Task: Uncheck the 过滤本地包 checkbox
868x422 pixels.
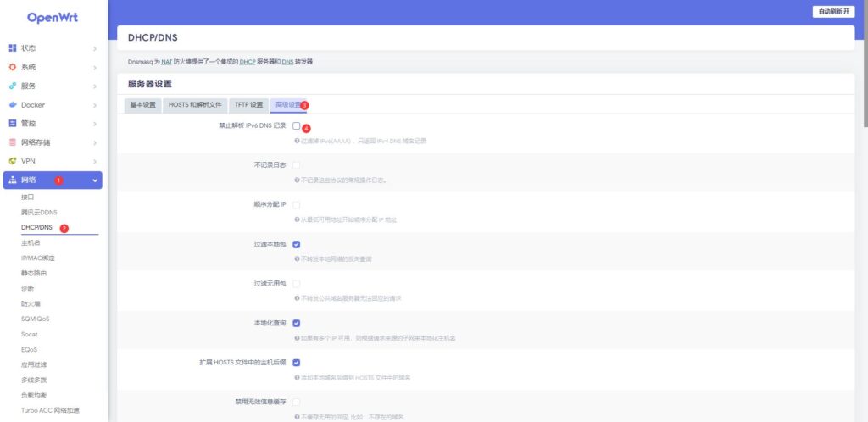Action: coord(296,244)
